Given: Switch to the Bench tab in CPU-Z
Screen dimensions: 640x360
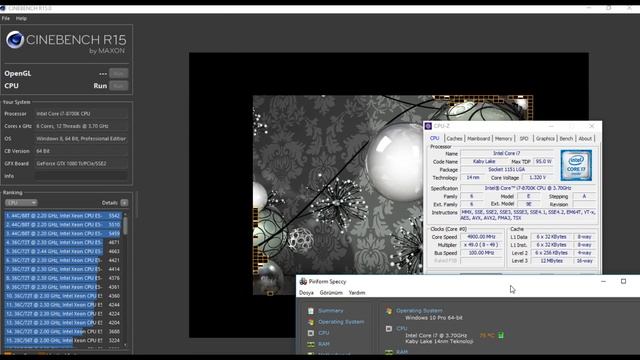Looking at the screenshot, I should tap(566, 139).
